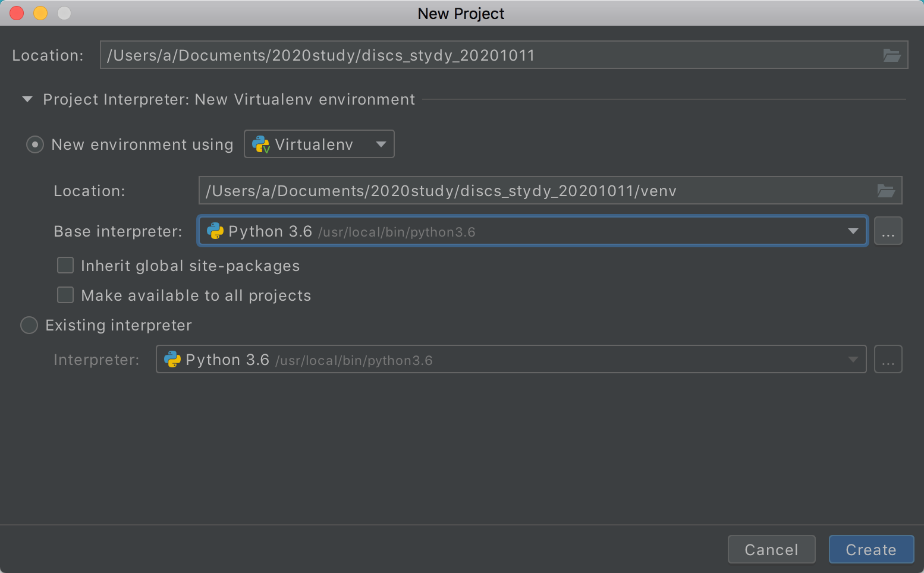Click the Virtualenv Python icon in the dropdown
This screenshot has height=573, width=924.
(x=260, y=144)
